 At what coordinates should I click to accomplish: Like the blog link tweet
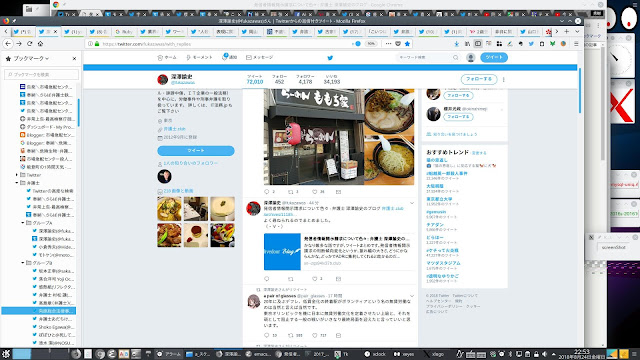[x=315, y=279]
